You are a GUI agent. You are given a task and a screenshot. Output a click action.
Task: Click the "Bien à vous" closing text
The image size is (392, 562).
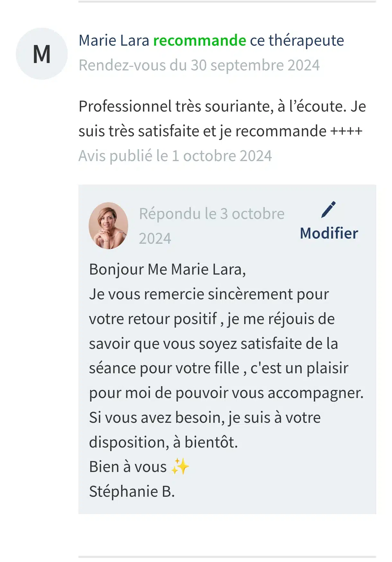[x=128, y=467]
